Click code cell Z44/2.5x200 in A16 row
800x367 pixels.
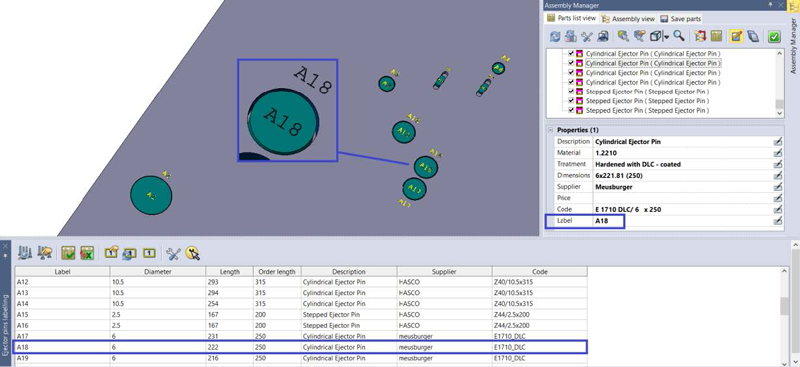(x=540, y=325)
